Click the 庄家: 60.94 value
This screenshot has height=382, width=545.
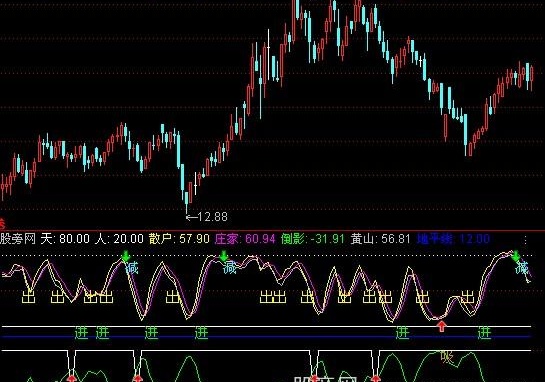pyautogui.click(x=245, y=239)
